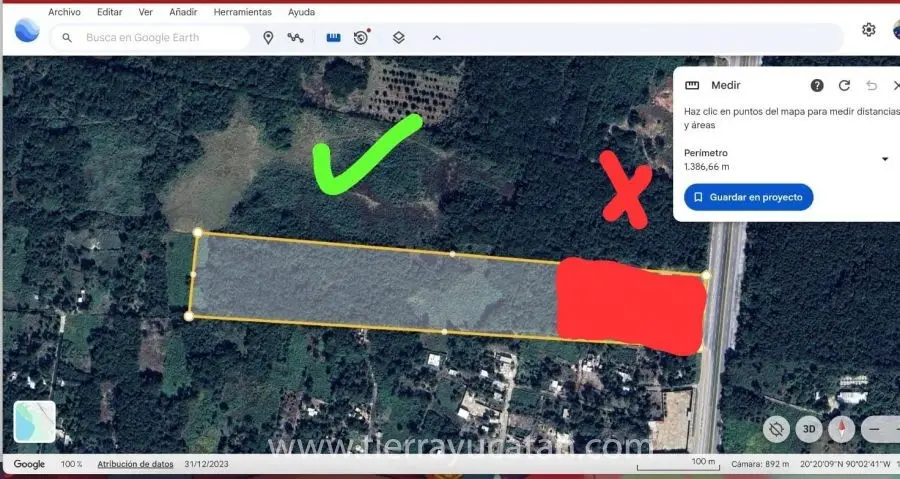Image resolution: width=900 pixels, height=479 pixels.
Task: Open the Ver menu
Action: 146,12
